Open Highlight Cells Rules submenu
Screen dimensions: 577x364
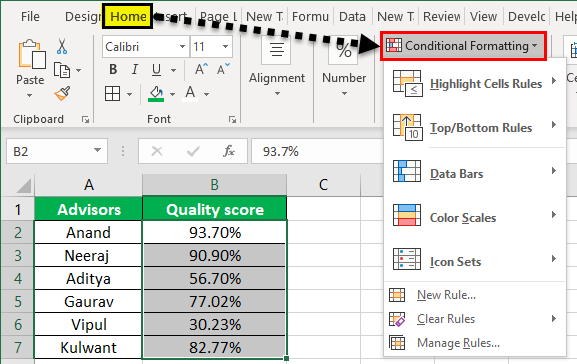tap(474, 83)
